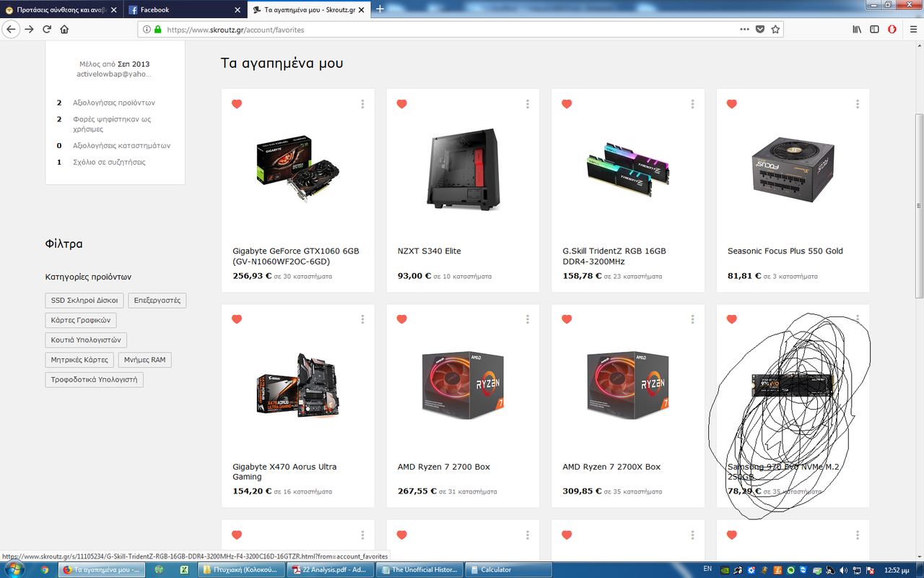Switch to the Προτάσεις σύνθεσης tab
The width and height of the screenshot is (924, 578).
(x=61, y=10)
